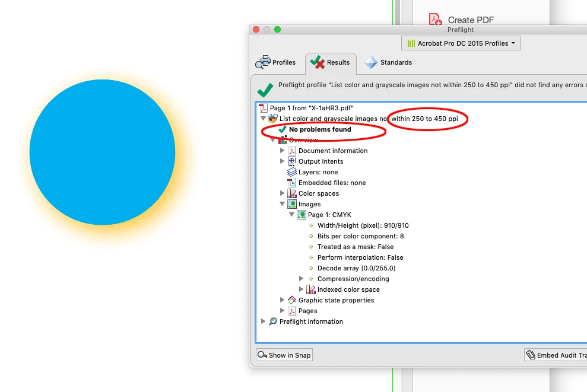
Task: Open the Acrobat Pro DC 2015 Profiles dropdown
Action: tap(461, 43)
